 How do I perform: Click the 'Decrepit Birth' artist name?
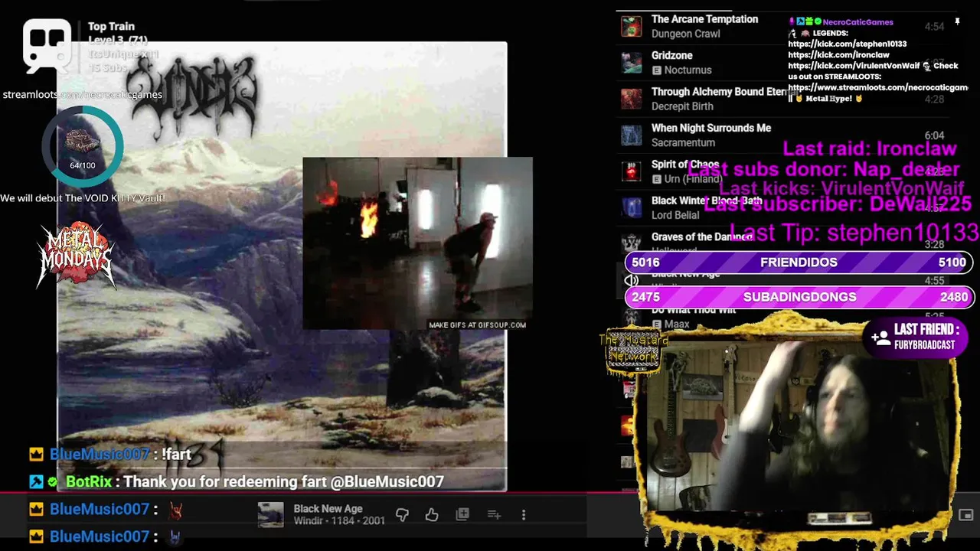682,106
